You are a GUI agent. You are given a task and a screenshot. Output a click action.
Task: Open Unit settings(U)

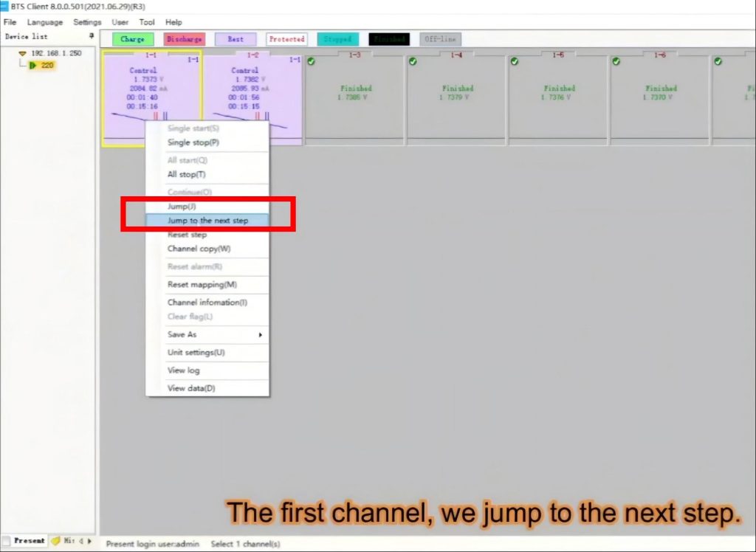(x=207, y=353)
